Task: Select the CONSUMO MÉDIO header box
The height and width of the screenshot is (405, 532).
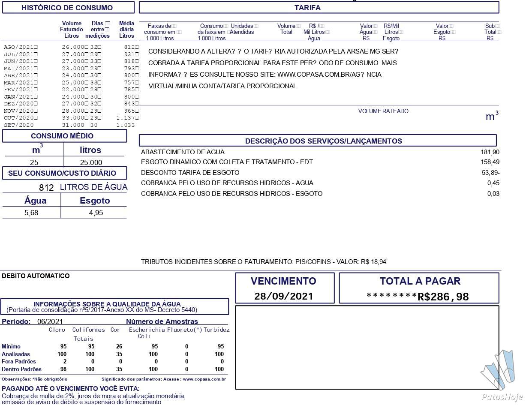Action: [65, 136]
